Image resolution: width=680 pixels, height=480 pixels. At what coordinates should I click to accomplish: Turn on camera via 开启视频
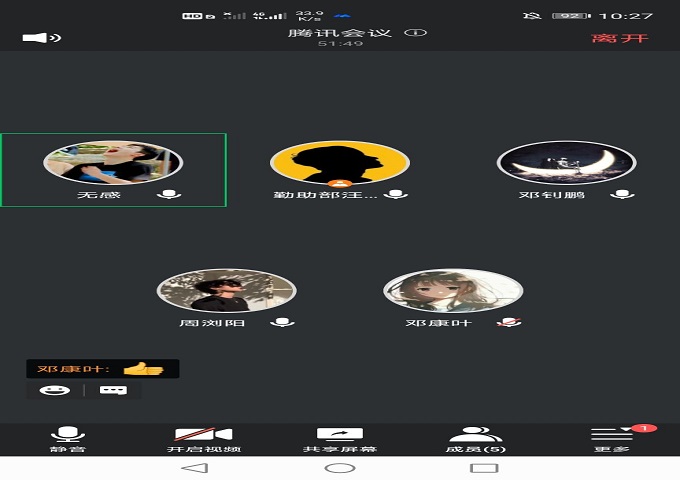pos(203,438)
